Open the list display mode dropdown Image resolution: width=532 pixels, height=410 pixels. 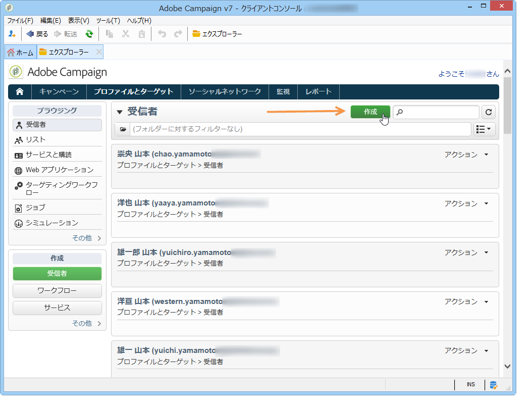[484, 129]
